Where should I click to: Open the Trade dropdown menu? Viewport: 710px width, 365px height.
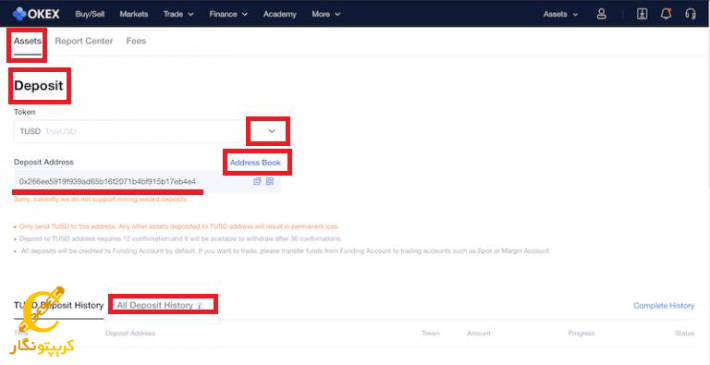click(x=178, y=14)
